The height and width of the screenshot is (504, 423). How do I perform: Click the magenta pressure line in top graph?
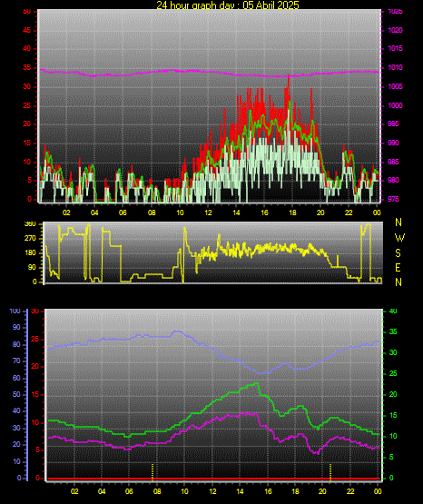209,72
